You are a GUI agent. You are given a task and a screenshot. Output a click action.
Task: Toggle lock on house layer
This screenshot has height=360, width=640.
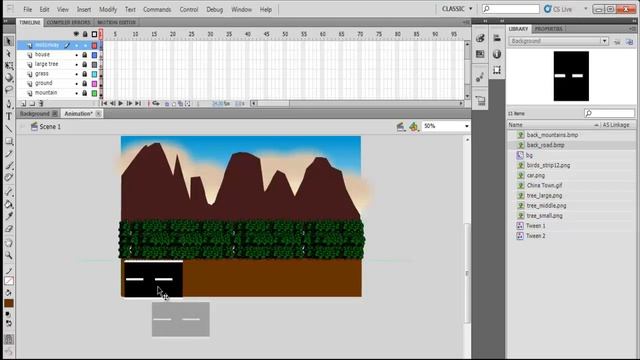[84, 55]
